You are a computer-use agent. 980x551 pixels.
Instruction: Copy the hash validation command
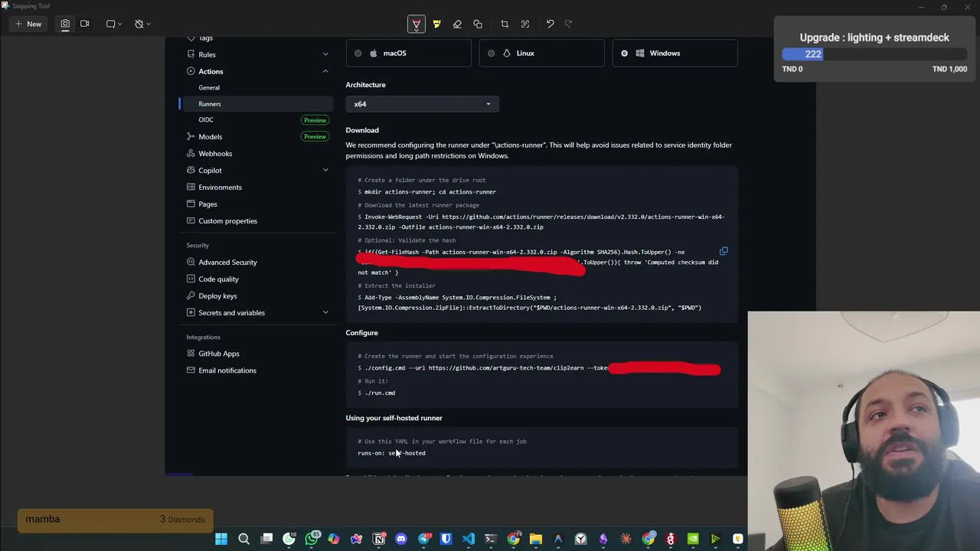pyautogui.click(x=723, y=251)
